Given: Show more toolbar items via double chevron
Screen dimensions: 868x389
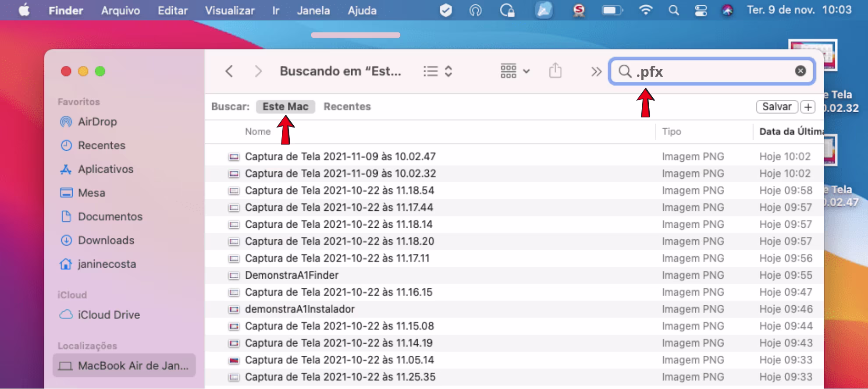Looking at the screenshot, I should point(596,71).
